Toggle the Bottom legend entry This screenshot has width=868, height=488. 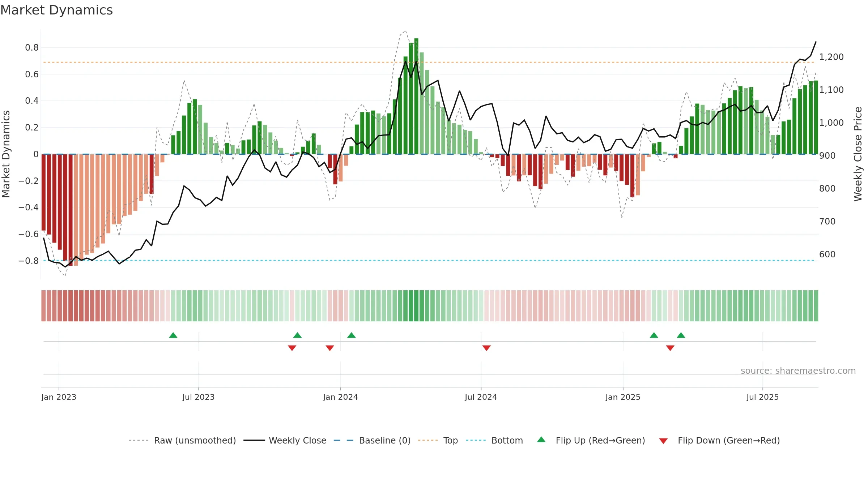coord(494,440)
